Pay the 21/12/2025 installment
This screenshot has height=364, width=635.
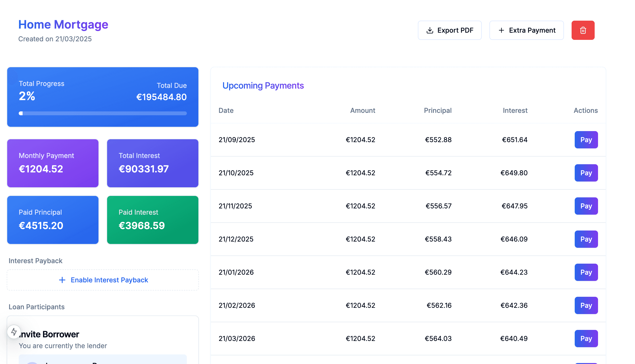[586, 239]
